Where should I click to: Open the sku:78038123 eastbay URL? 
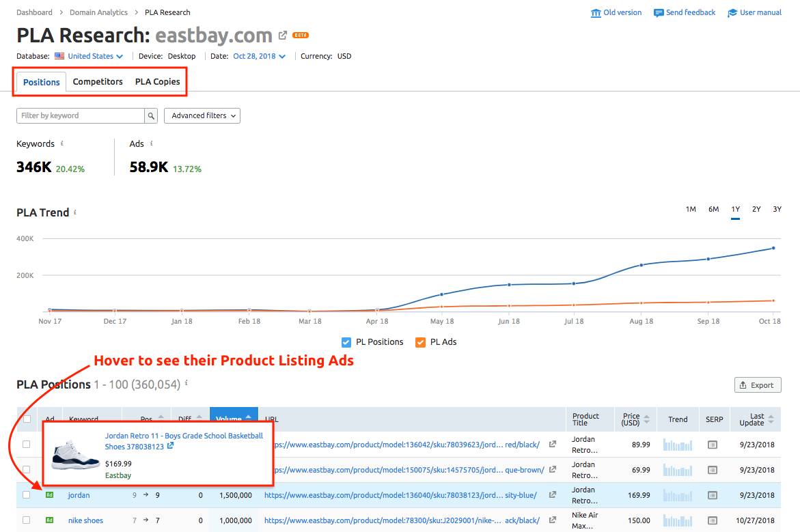(x=400, y=495)
